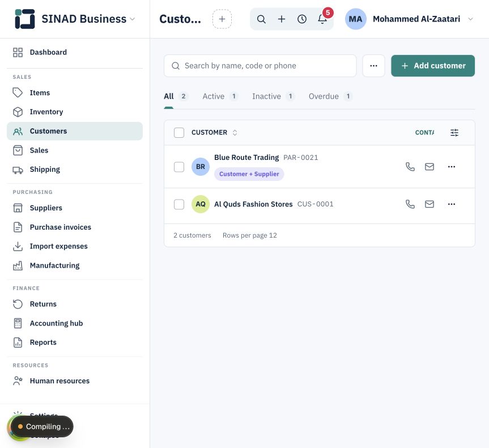
Task: Open Inventory section
Action: (x=75, y=112)
